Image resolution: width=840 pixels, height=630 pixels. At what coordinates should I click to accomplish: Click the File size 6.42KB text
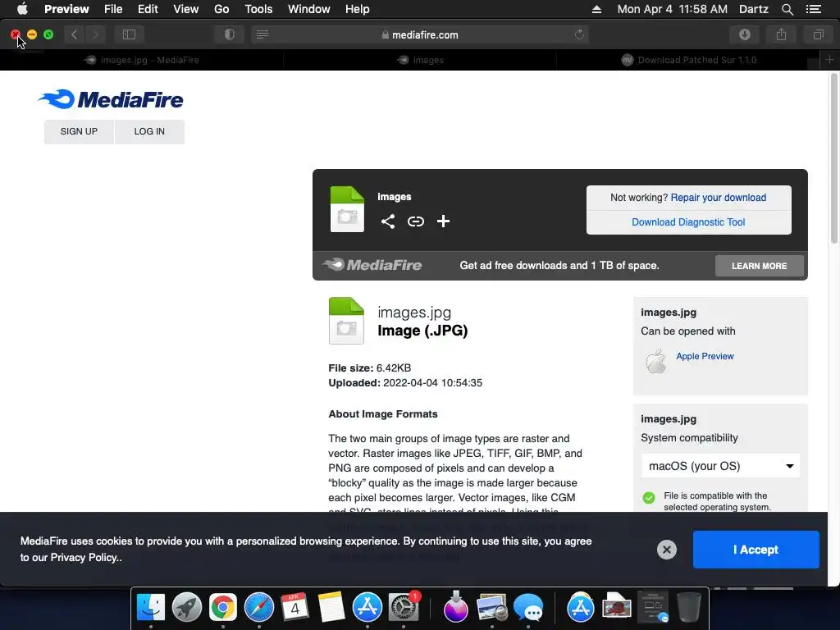[370, 368]
